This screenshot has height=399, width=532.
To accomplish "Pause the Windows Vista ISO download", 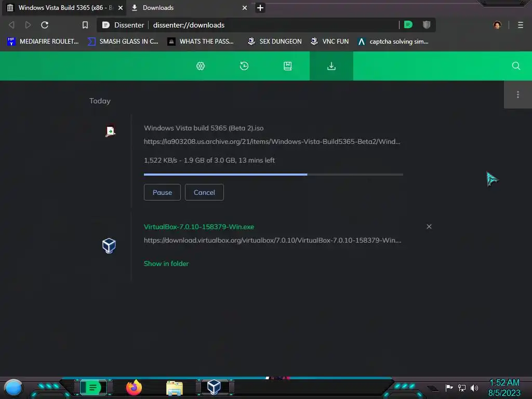I will [x=162, y=192].
